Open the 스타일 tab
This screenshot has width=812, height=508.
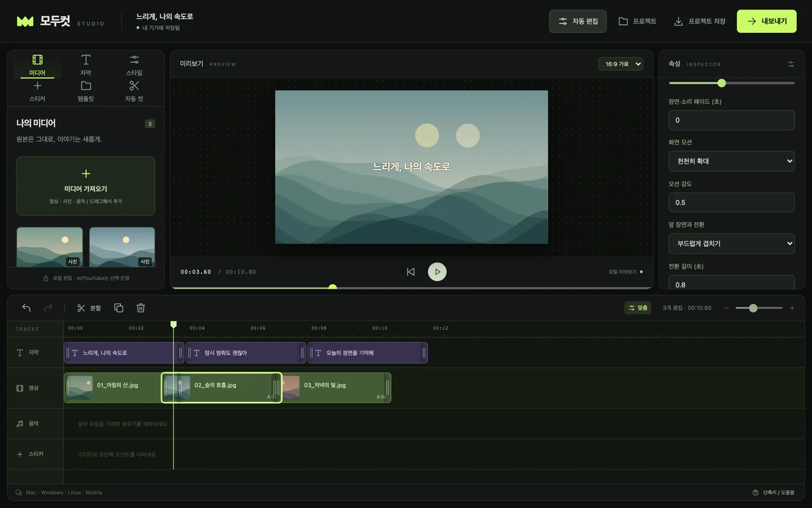(x=134, y=66)
